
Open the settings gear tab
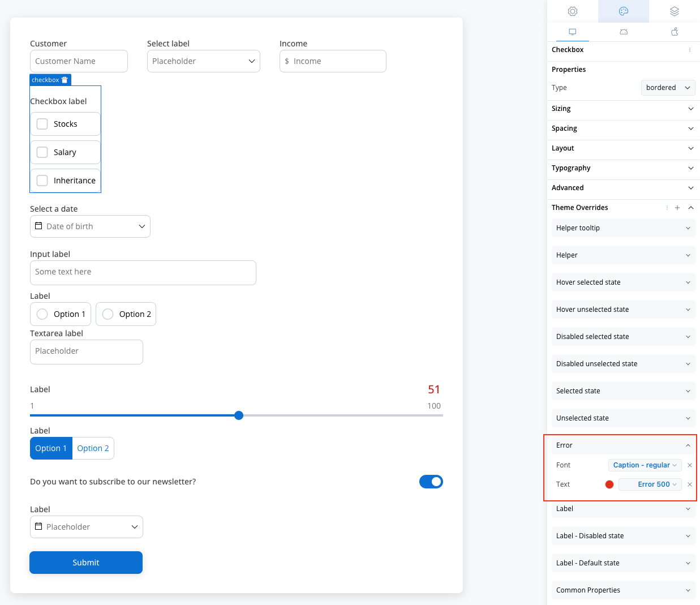pos(573,11)
